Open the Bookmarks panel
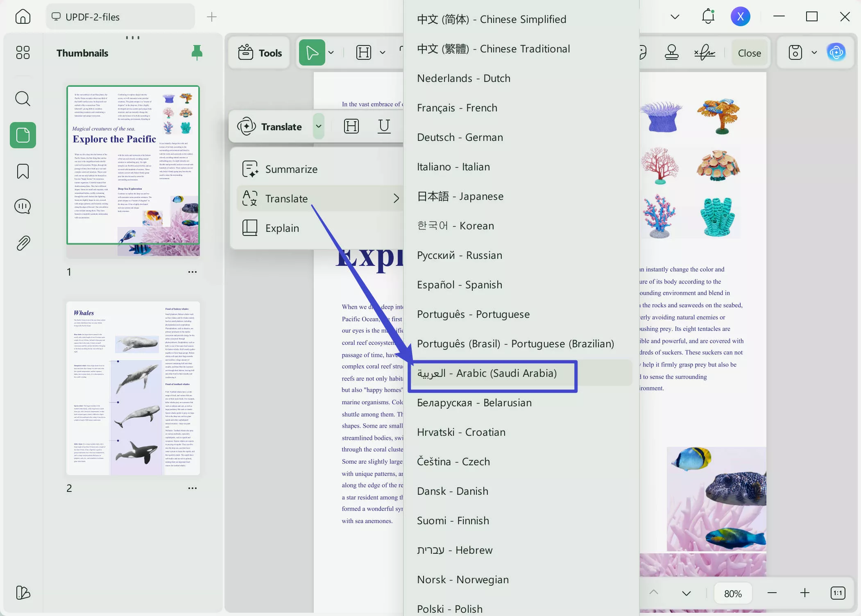The height and width of the screenshot is (616, 861). (23, 171)
